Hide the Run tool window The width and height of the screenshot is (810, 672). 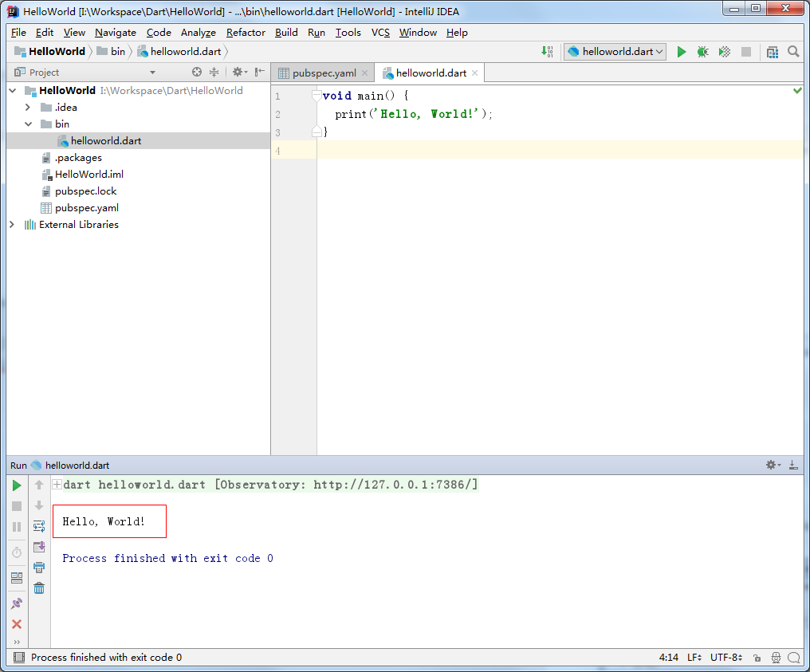click(x=793, y=466)
